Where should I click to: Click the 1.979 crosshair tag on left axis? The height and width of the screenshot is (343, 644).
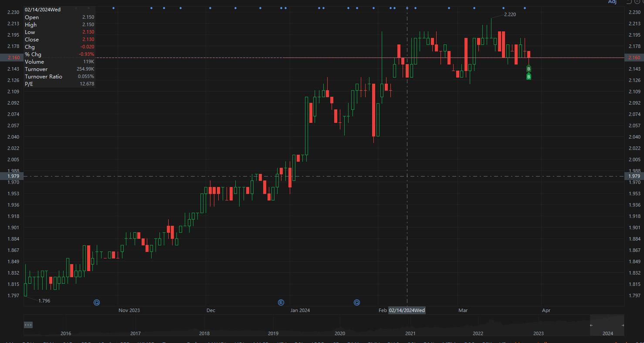[x=12, y=176]
